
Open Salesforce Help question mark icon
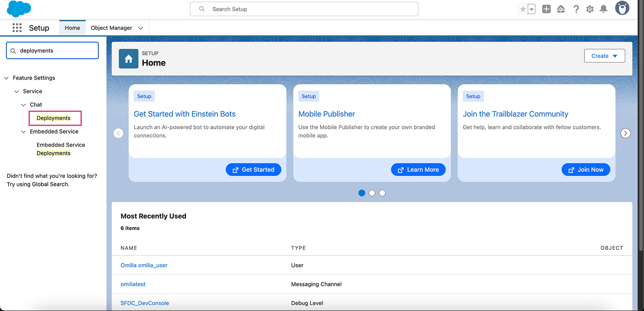click(576, 9)
